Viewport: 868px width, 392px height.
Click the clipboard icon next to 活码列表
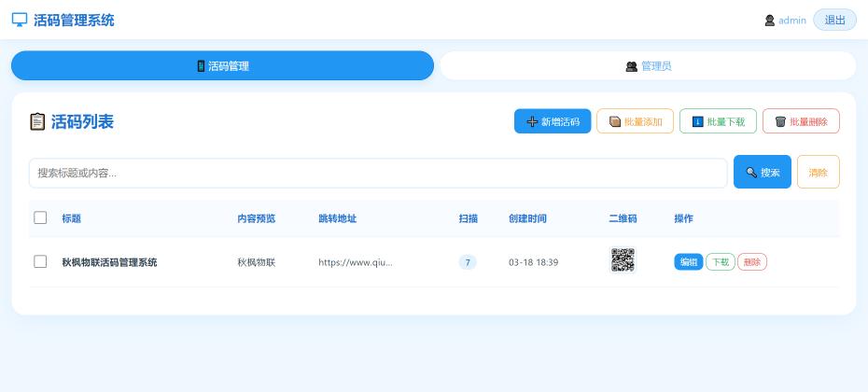pyautogui.click(x=37, y=121)
